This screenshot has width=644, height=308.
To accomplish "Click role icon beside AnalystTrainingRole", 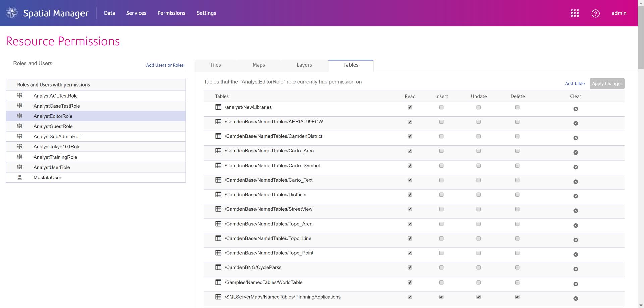I will pos(20,157).
